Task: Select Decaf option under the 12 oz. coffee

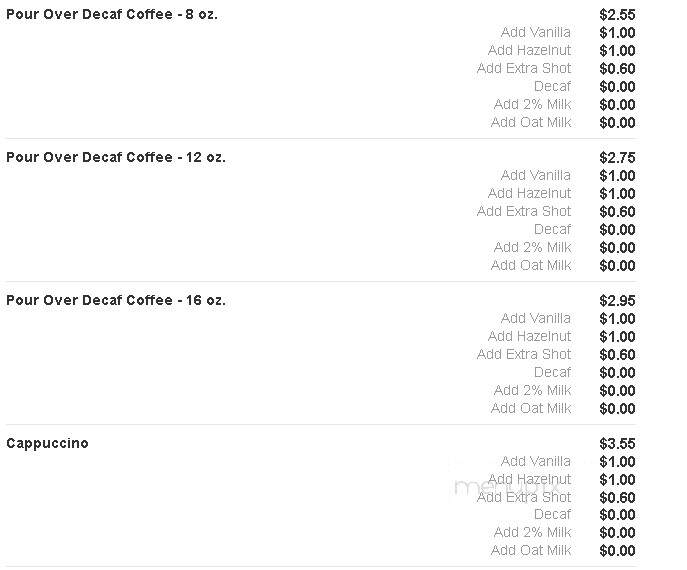Action: pyautogui.click(x=552, y=229)
